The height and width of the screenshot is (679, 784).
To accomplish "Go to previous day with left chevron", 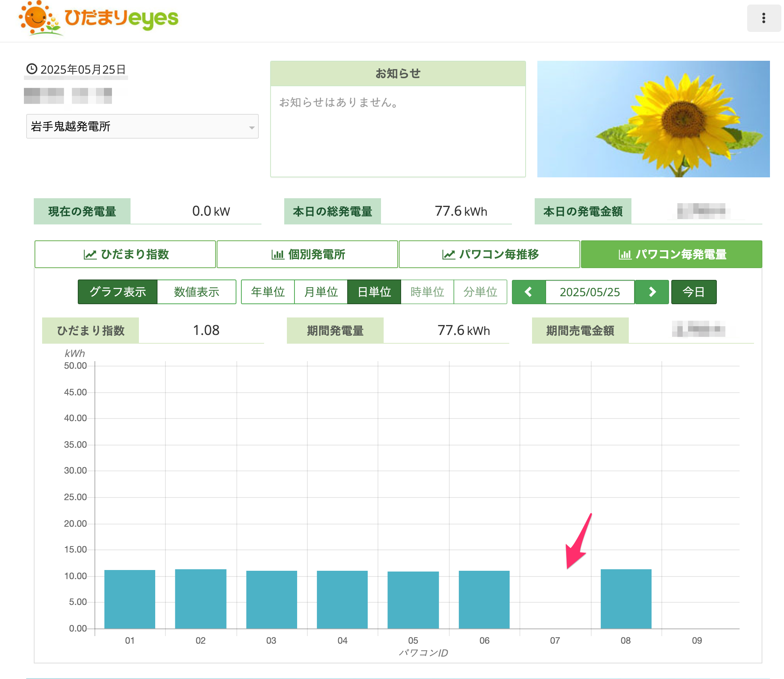I will 528,292.
